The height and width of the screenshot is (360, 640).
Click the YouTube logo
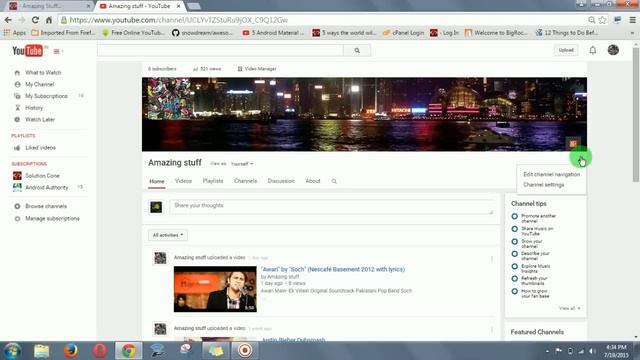(28, 51)
